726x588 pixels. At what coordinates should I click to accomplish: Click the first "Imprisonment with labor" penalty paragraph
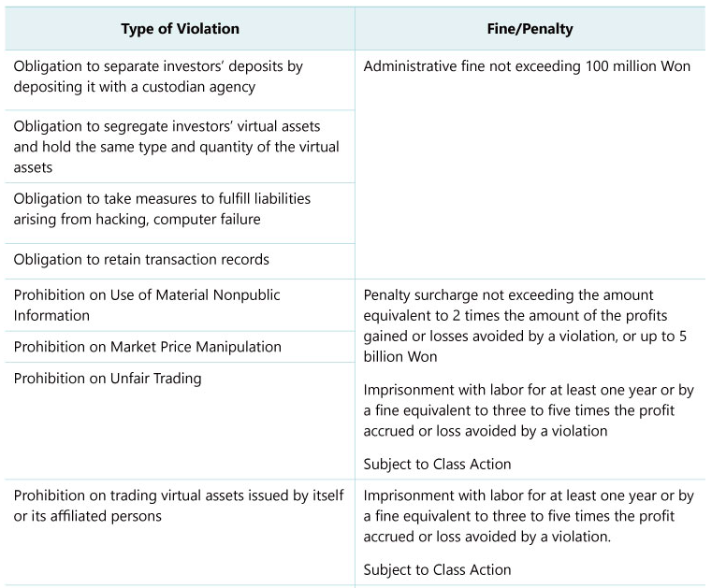click(529, 410)
